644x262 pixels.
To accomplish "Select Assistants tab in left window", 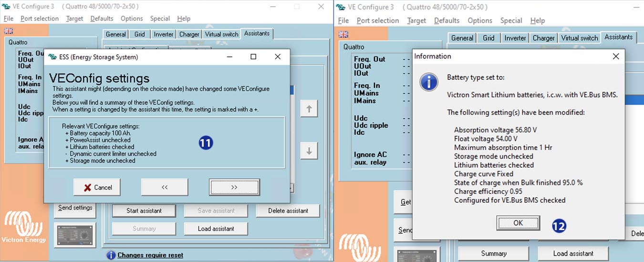I will click(257, 33).
